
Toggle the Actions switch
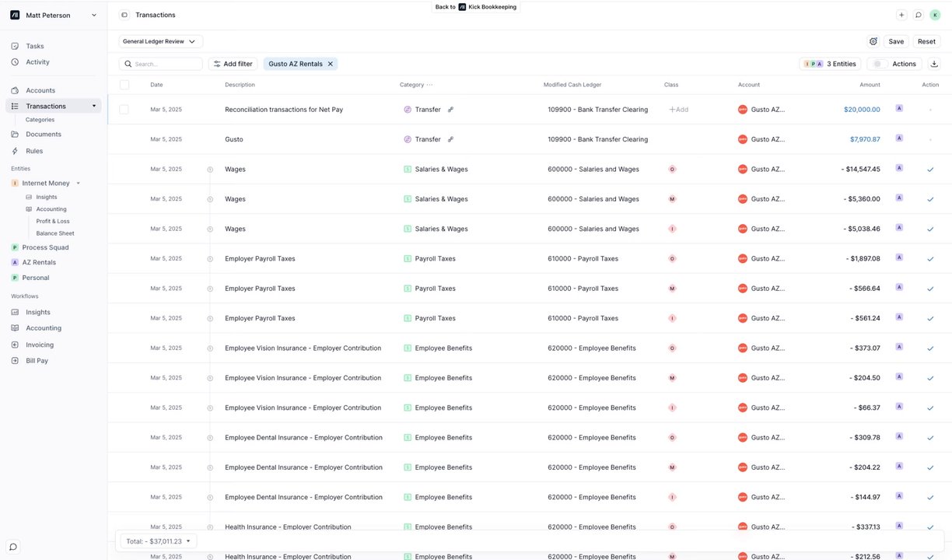[879, 64]
